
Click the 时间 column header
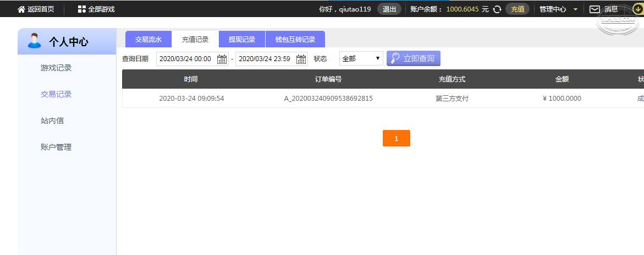(191, 79)
